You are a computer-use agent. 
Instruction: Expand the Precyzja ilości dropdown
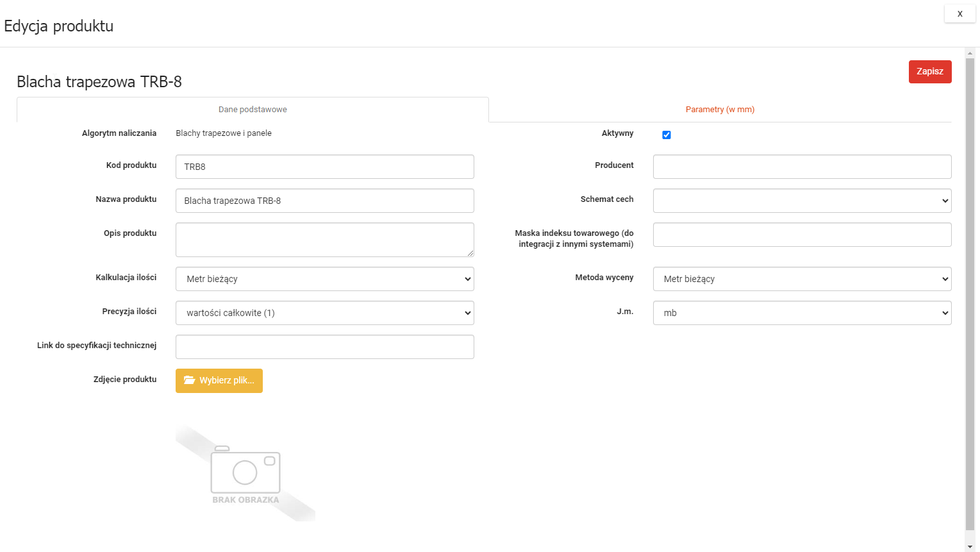click(324, 313)
